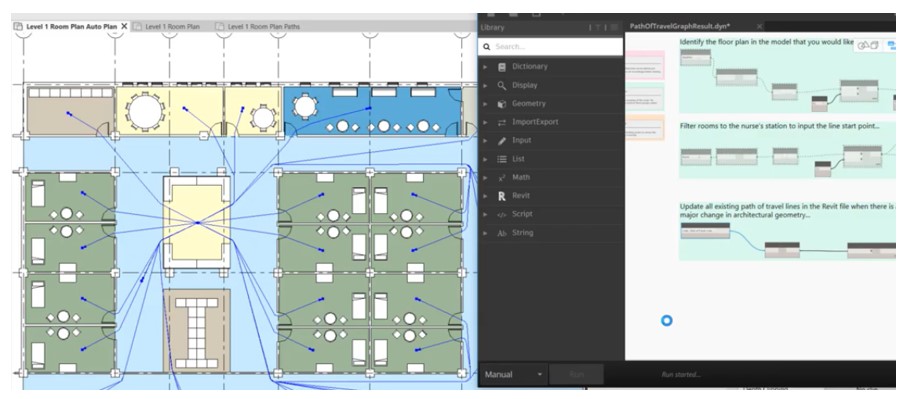Click the Run button in Dynamo

(576, 374)
